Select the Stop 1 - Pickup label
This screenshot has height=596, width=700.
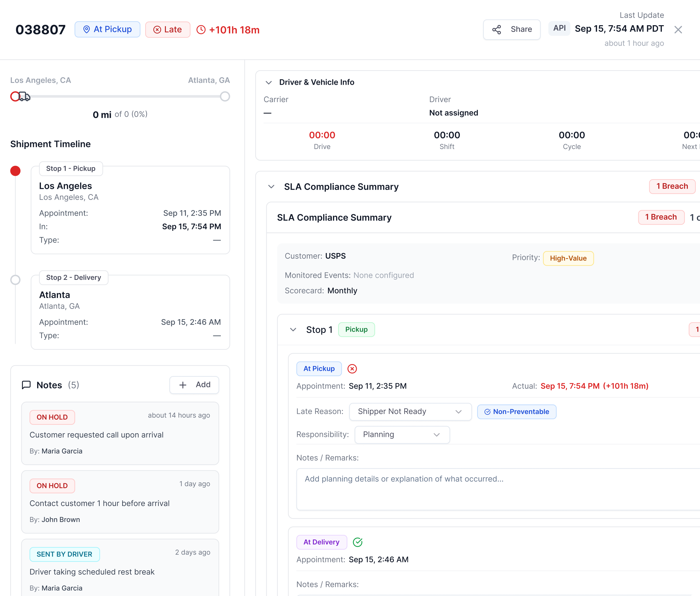[71, 169]
